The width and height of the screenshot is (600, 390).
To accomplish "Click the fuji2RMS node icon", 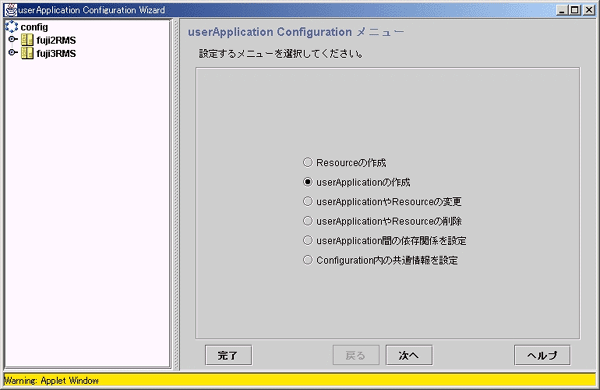I will pos(27,40).
